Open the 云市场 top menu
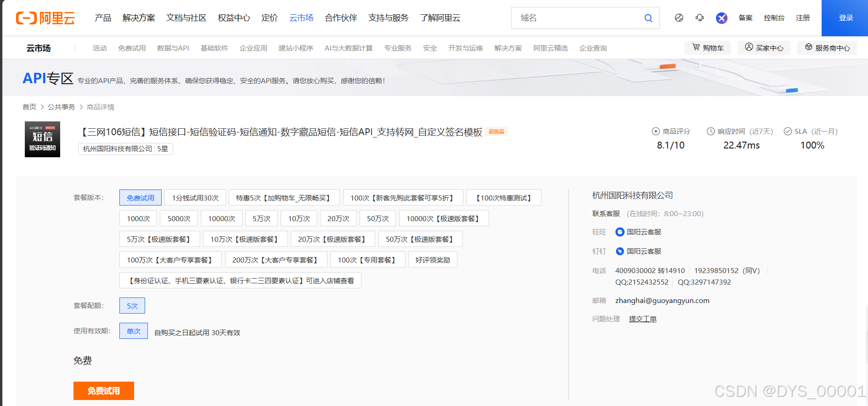The image size is (868, 406). pos(301,18)
